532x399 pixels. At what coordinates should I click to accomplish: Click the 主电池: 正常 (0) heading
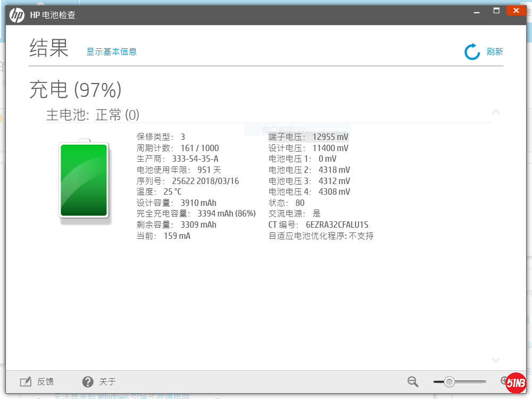pyautogui.click(x=93, y=115)
